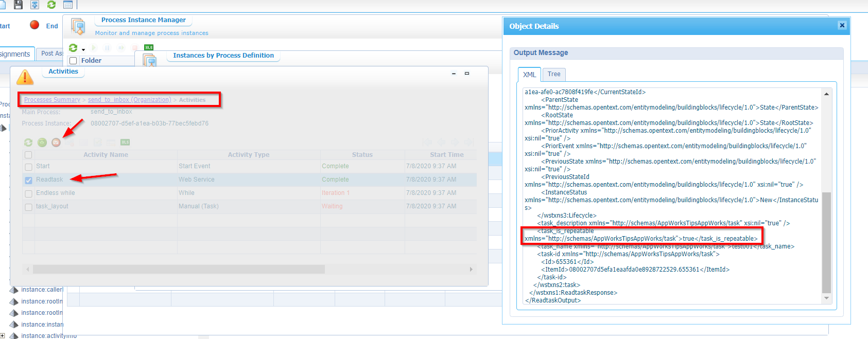
Task: Click the green envelope input message icon
Action: [x=42, y=142]
